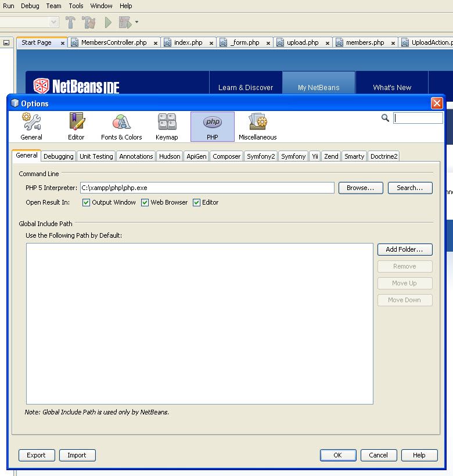The image size is (453, 476).
Task: Select What's New on Start Page
Action: [392, 87]
